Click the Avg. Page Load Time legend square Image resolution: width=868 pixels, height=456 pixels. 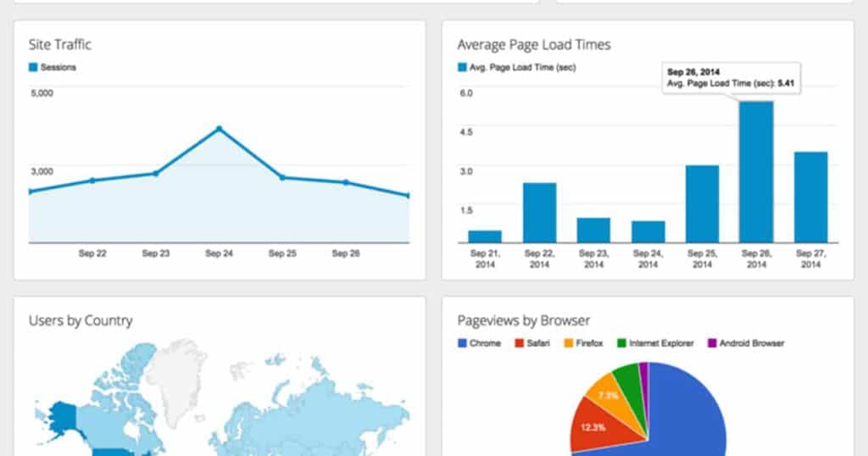pyautogui.click(x=462, y=67)
